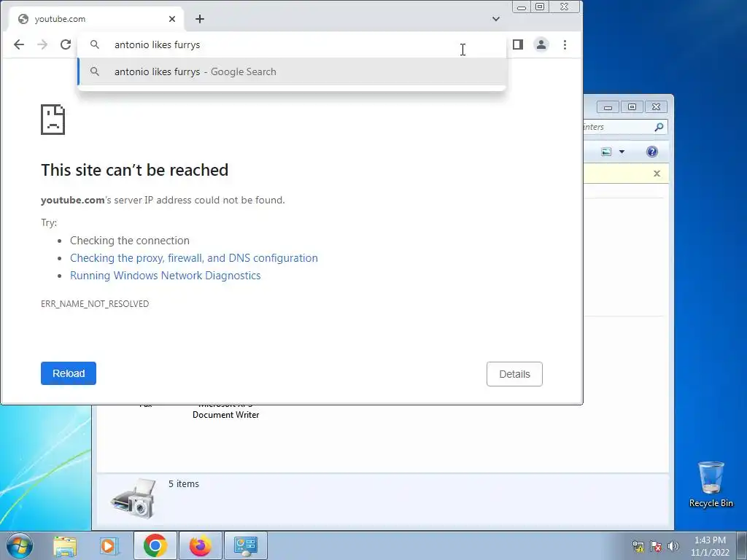Switch to Google Chrome in the taskbar

point(155,545)
